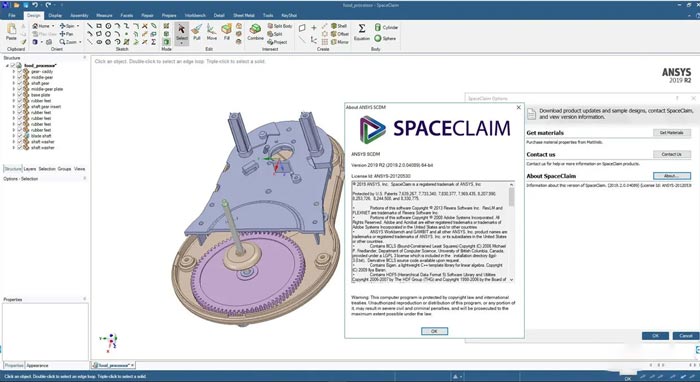Click the license text scrollbar down arrow
This screenshot has height=382, width=700.
click(511, 280)
